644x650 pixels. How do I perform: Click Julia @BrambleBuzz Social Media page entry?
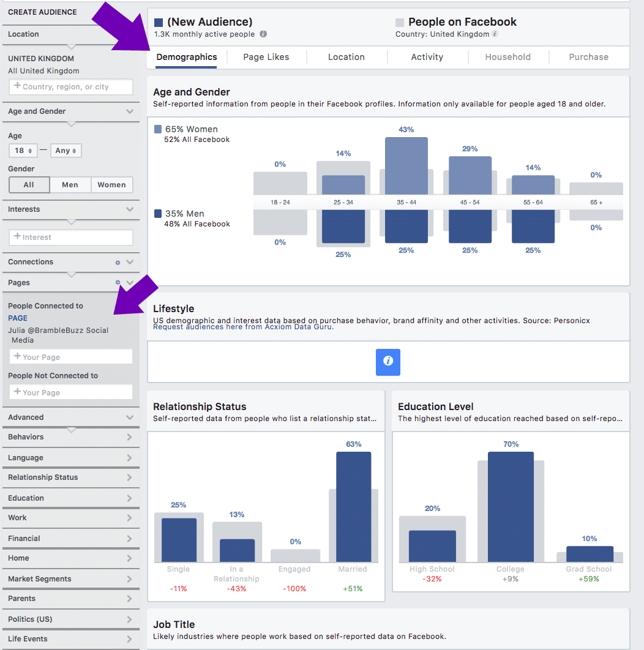tap(58, 335)
